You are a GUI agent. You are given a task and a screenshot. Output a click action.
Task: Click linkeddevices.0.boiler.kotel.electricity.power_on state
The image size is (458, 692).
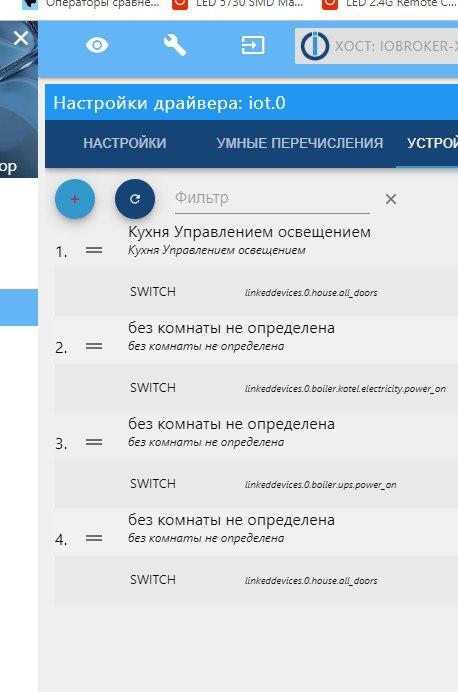tap(345, 389)
